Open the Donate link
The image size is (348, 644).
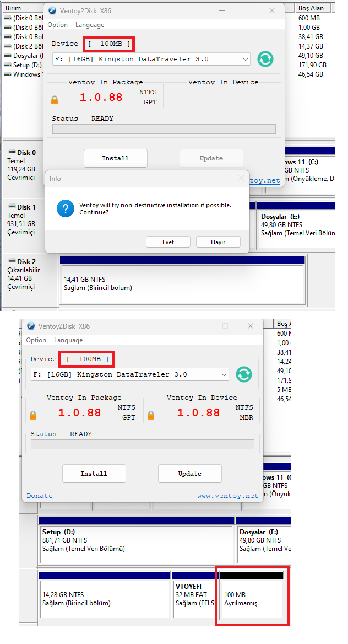[40, 496]
